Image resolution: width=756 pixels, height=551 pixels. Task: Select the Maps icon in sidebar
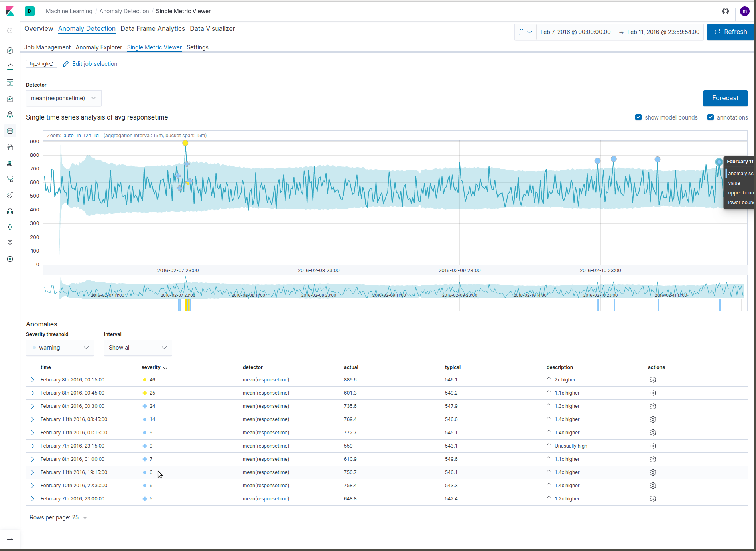click(10, 115)
